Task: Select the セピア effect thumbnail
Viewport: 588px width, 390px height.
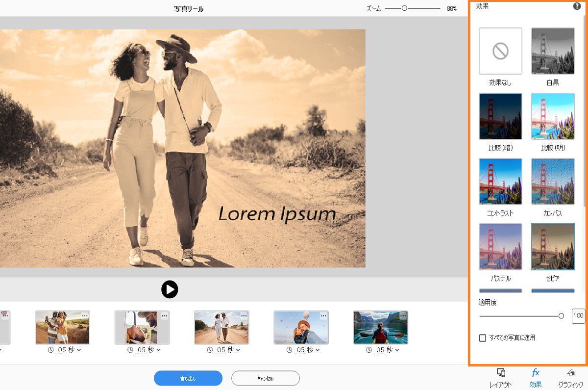Action: 553,247
